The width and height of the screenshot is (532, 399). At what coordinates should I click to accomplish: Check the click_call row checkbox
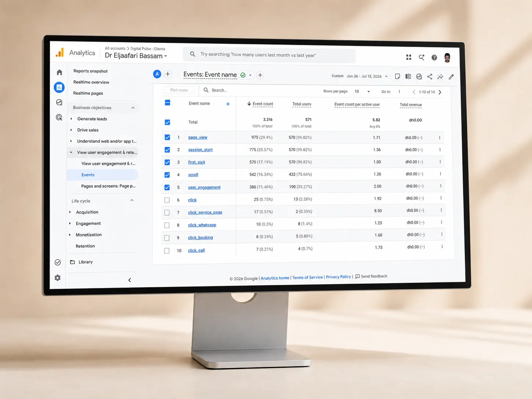(x=167, y=251)
